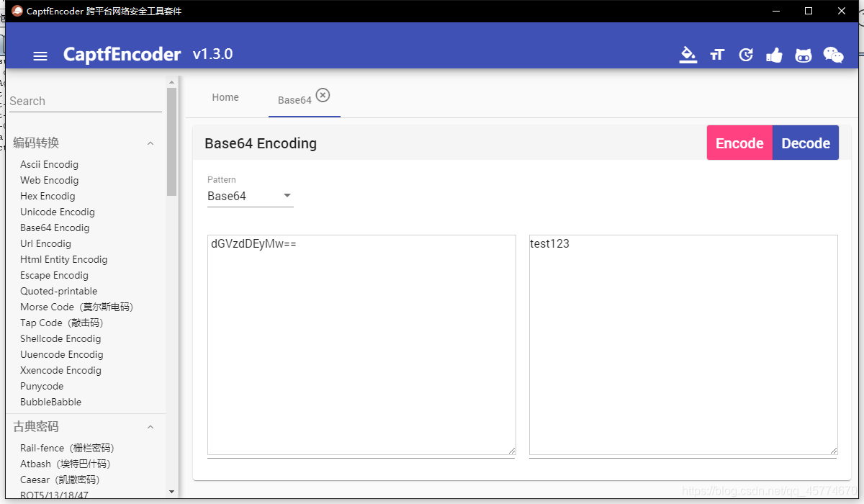Open Html Entity Encodig in sidebar
864x504 pixels.
[63, 259]
